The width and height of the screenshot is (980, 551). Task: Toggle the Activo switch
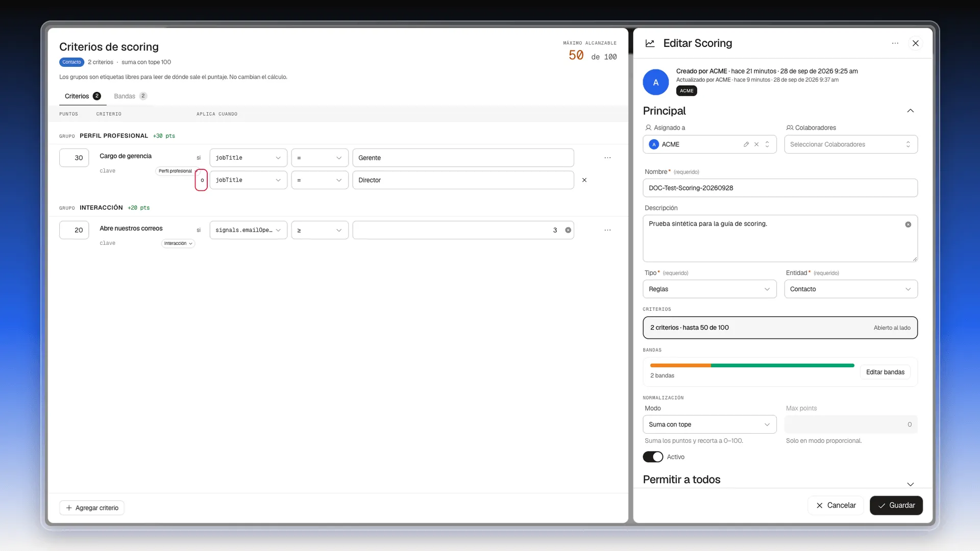click(x=653, y=457)
